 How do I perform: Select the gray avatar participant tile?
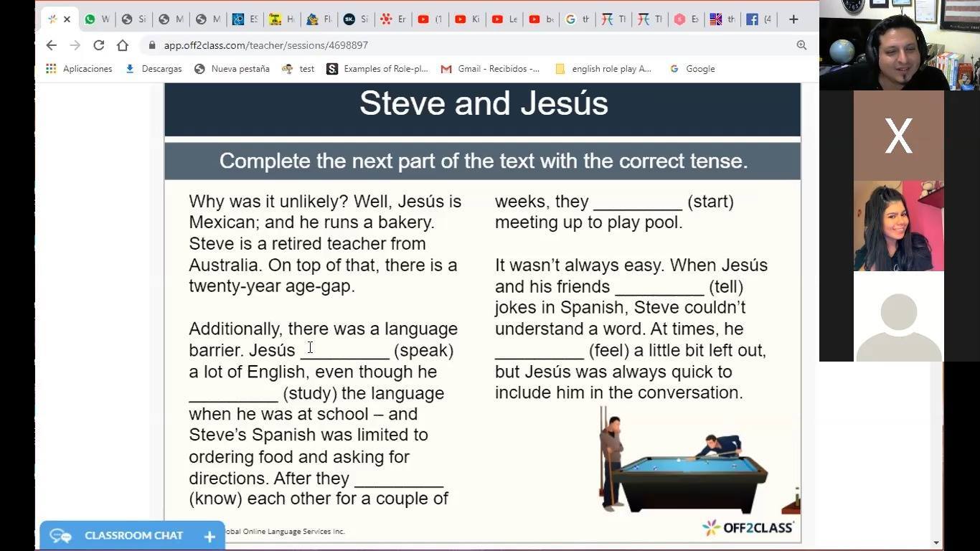click(x=898, y=316)
